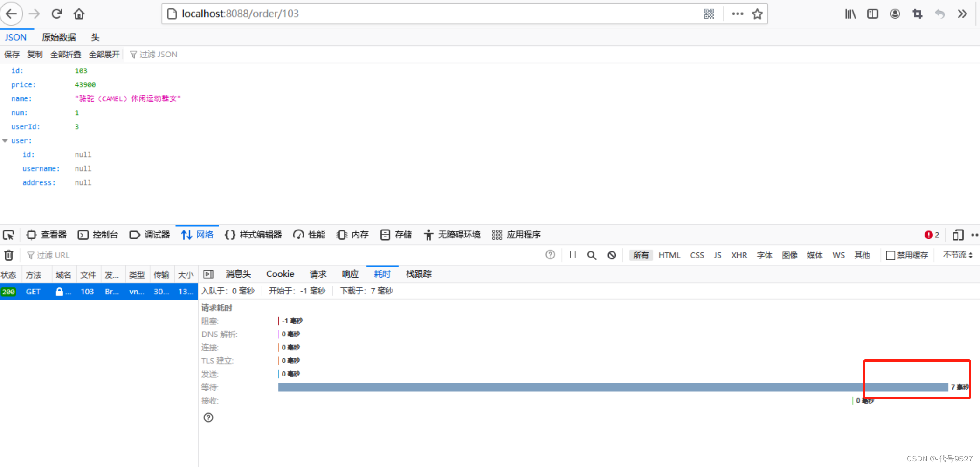Filter requests by XHR
The width and height of the screenshot is (980, 467).
[x=739, y=255]
